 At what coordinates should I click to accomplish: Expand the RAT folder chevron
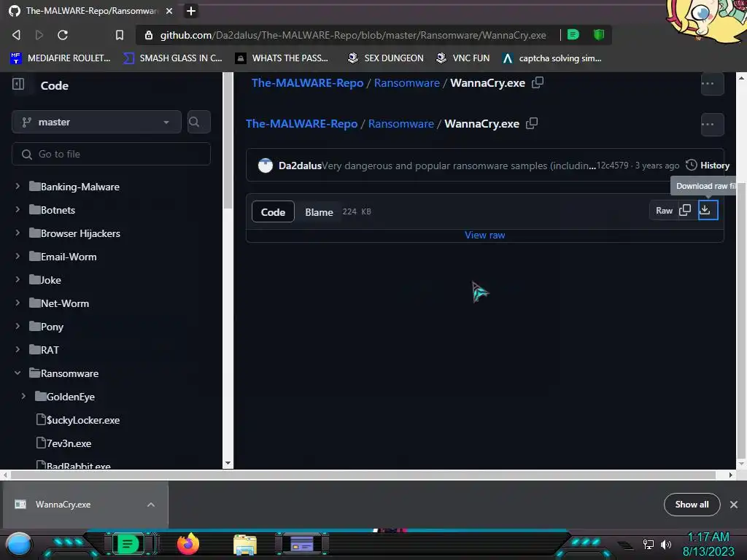[x=18, y=349]
